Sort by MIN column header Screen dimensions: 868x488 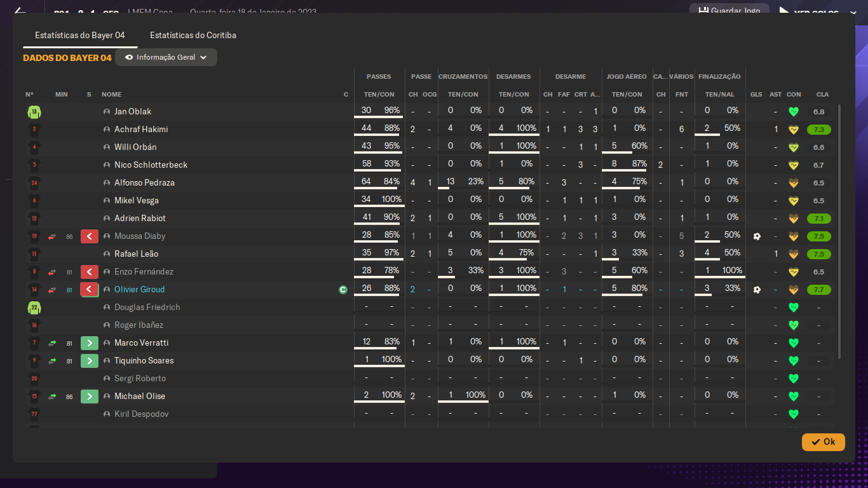click(x=61, y=94)
